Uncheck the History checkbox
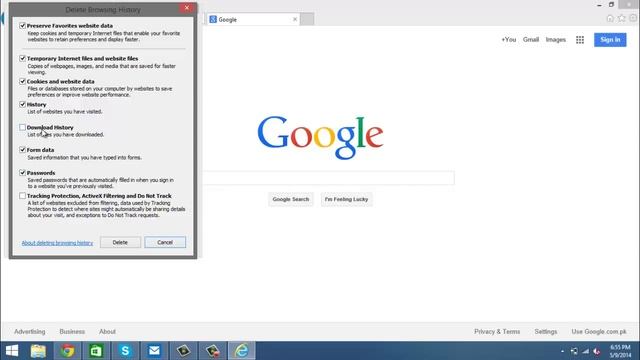The width and height of the screenshot is (640, 360). coord(22,104)
